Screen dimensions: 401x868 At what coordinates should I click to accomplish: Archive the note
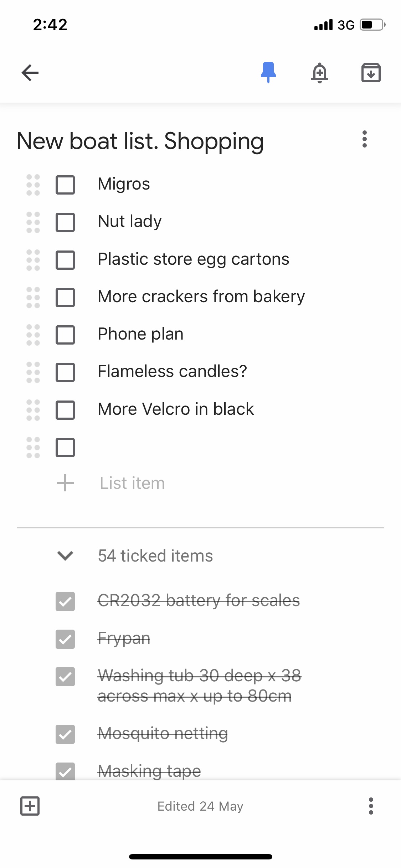[x=371, y=73]
